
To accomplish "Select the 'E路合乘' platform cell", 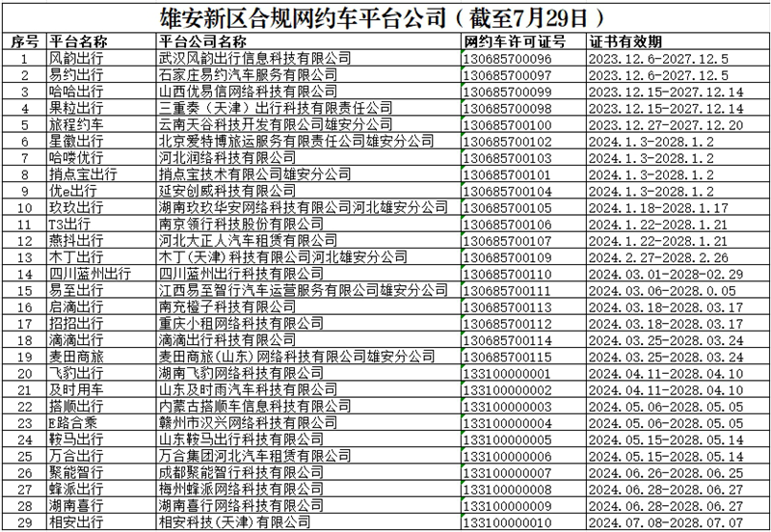I will pos(78,422).
